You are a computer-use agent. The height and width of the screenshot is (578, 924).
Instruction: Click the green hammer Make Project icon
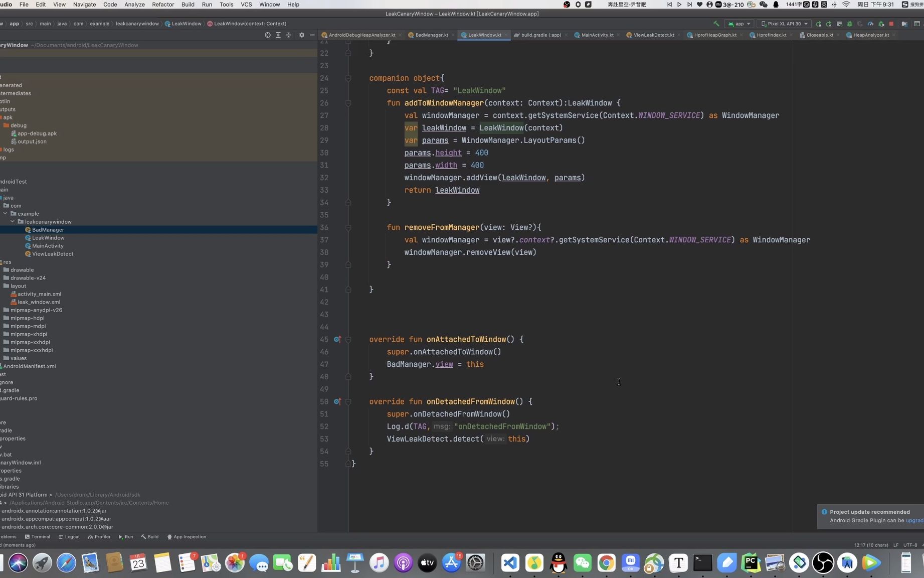(x=716, y=24)
